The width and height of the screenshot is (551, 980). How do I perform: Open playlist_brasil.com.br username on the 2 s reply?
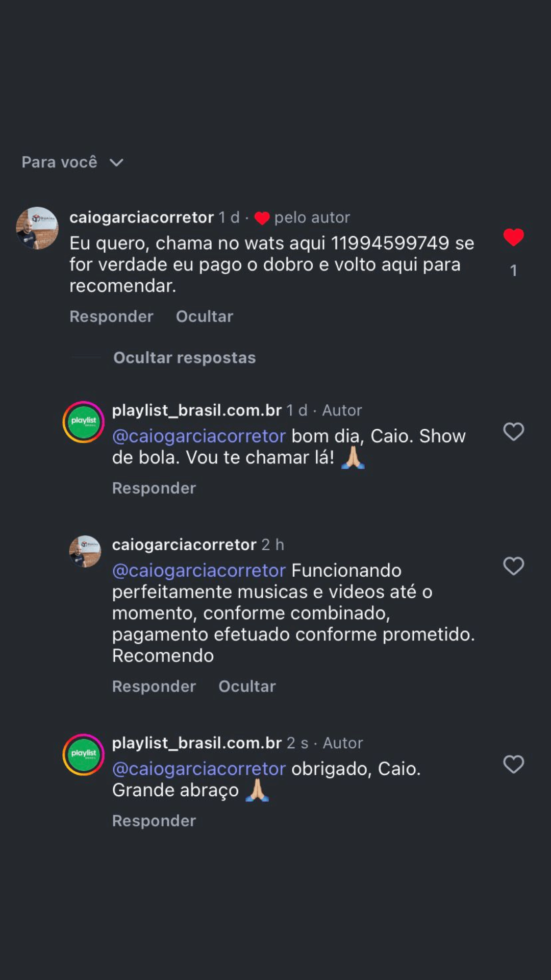click(x=196, y=743)
